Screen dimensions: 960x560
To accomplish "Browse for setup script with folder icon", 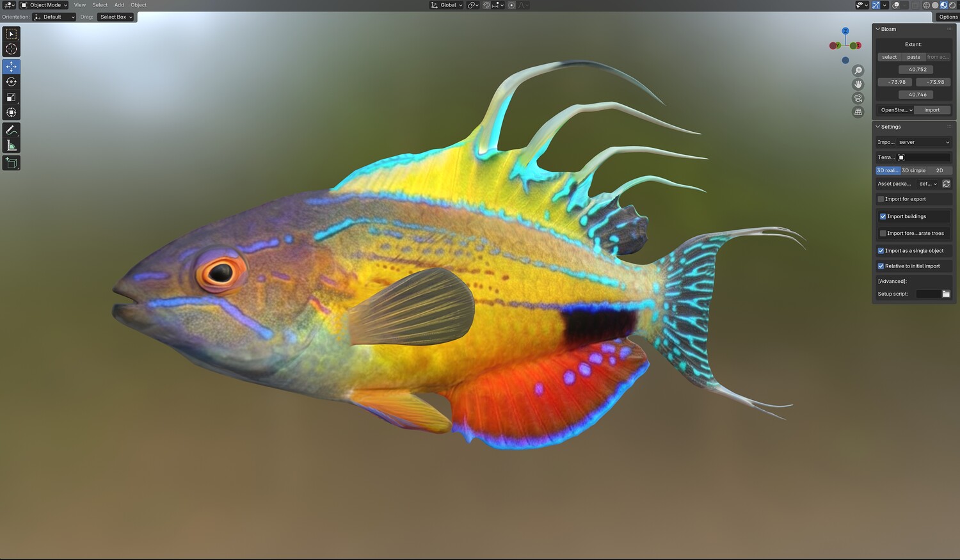I will tap(946, 294).
